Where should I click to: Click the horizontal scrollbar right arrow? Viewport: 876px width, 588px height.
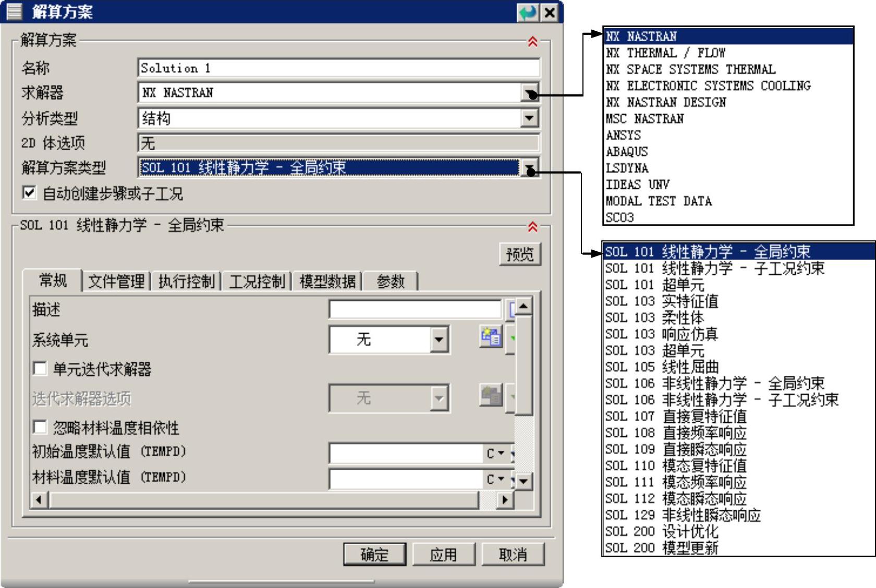(x=504, y=500)
